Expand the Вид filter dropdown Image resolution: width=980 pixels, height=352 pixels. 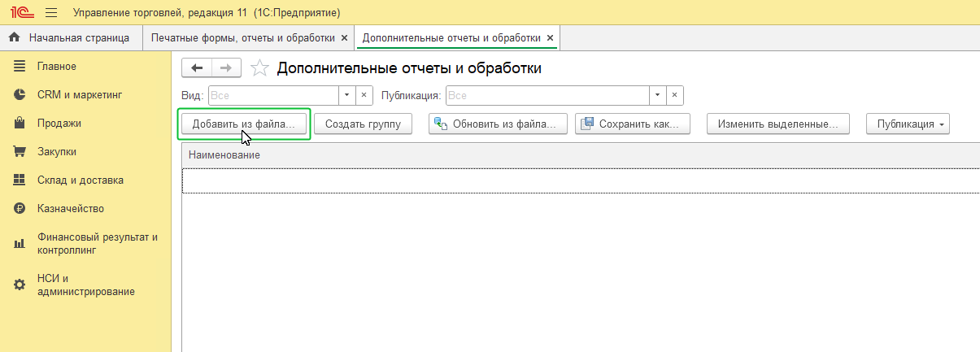coord(347,95)
